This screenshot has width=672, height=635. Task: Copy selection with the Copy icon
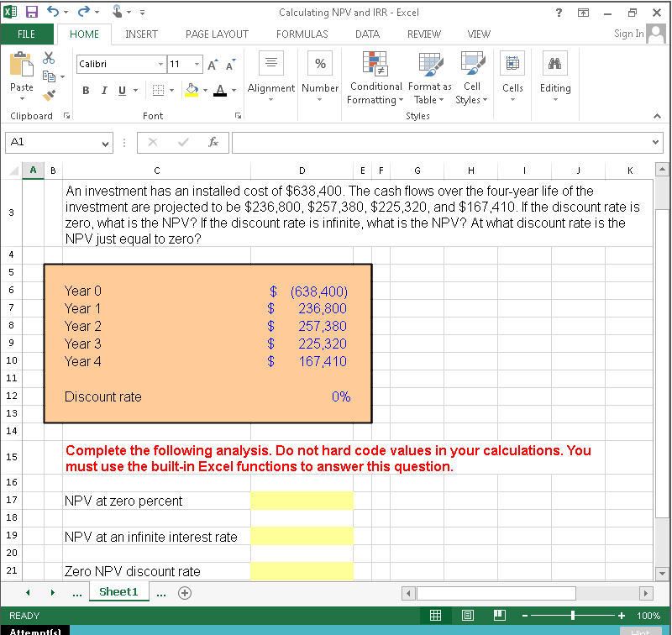coord(50,76)
